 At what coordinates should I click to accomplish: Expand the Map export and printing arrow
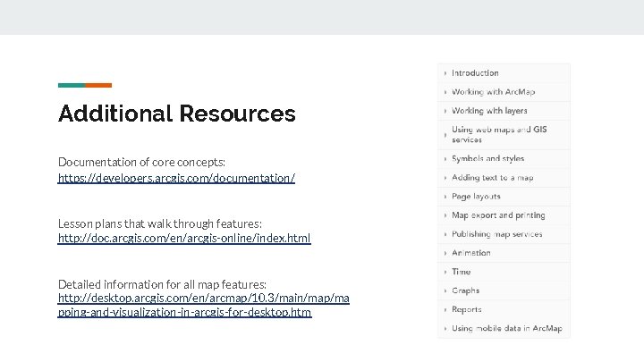pos(445,215)
